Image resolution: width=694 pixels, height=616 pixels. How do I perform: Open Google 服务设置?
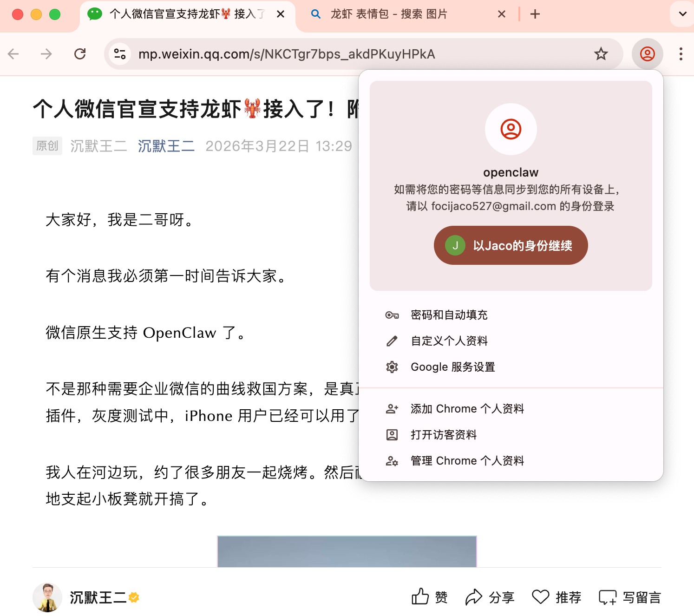[x=452, y=367]
